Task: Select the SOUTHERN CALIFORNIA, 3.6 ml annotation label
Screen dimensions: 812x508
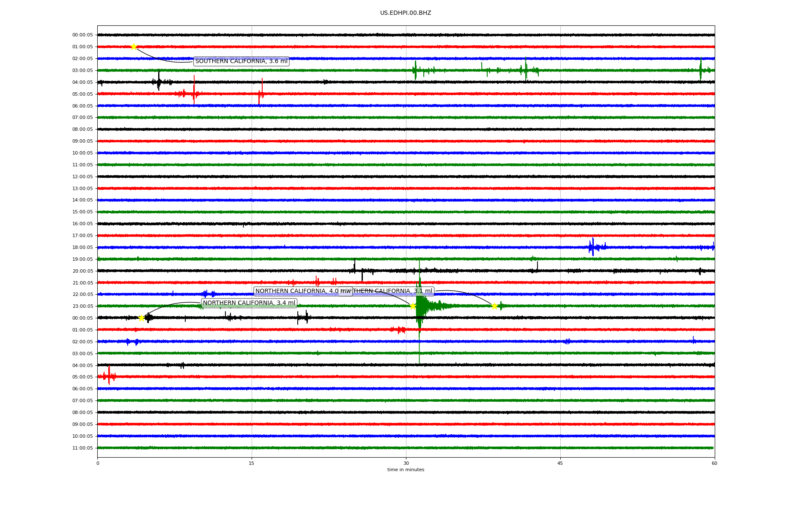Action: pyautogui.click(x=241, y=61)
